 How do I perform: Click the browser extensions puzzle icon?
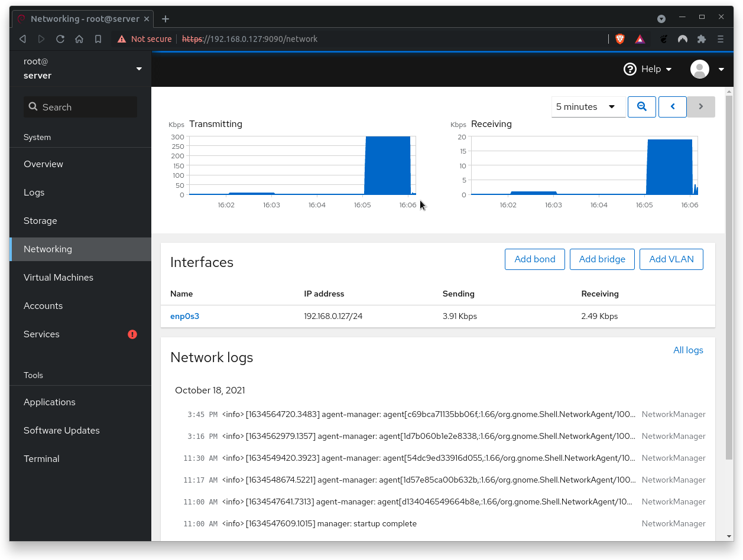coord(702,39)
